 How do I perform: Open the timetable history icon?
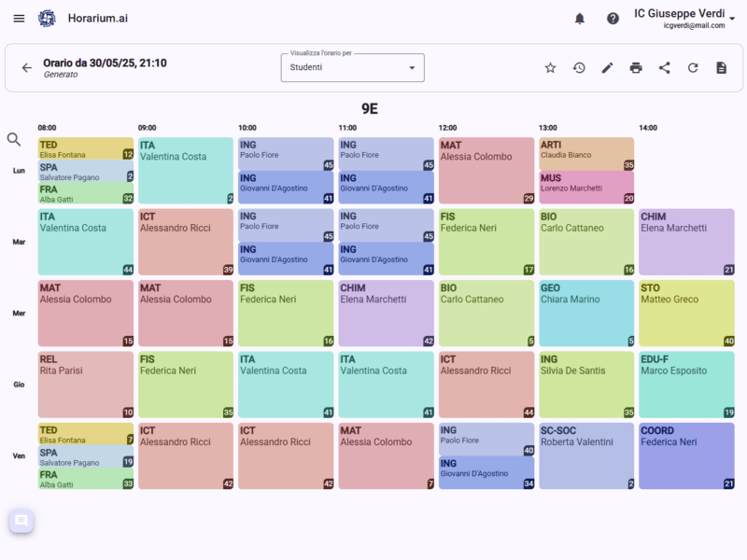579,68
